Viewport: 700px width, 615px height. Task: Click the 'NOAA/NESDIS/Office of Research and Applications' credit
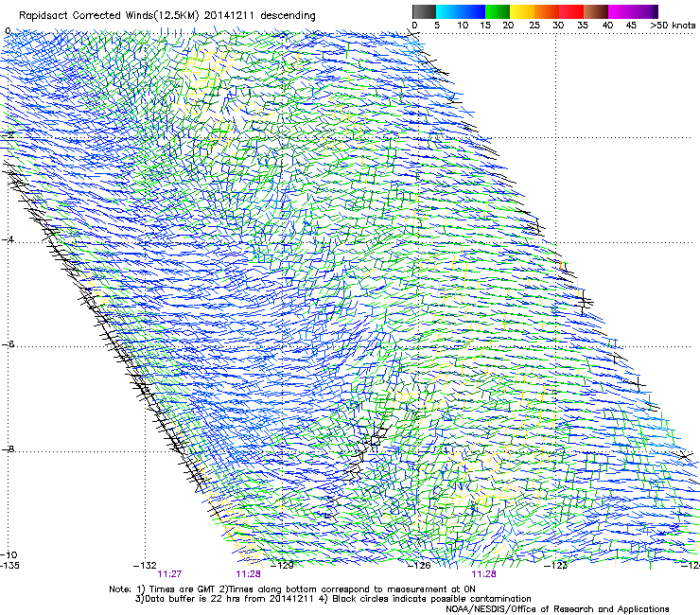(x=557, y=609)
